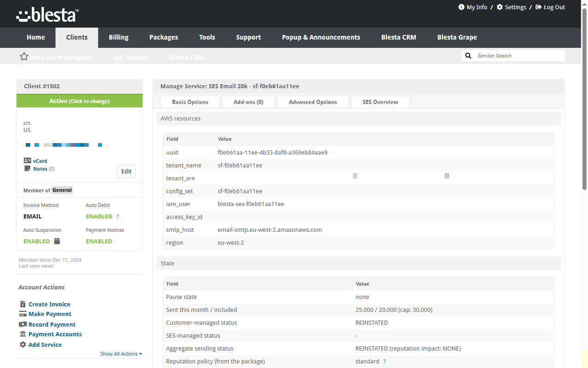The width and height of the screenshot is (588, 368).
Task: Switch to Basic Options tab
Action: pyautogui.click(x=190, y=102)
